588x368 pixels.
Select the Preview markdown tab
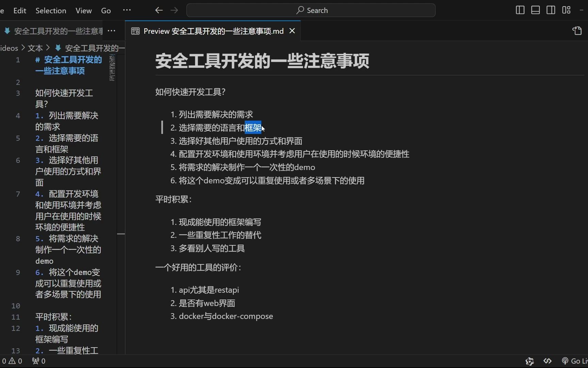point(213,31)
